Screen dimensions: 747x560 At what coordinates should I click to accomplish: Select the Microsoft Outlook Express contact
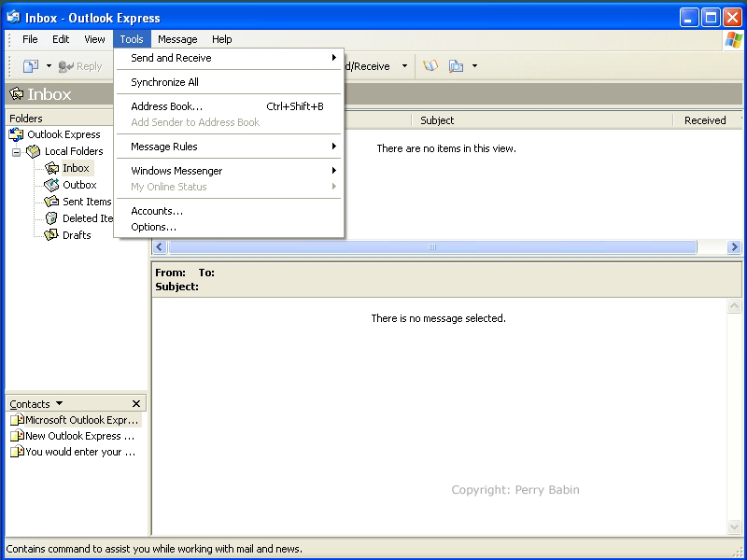click(x=80, y=420)
